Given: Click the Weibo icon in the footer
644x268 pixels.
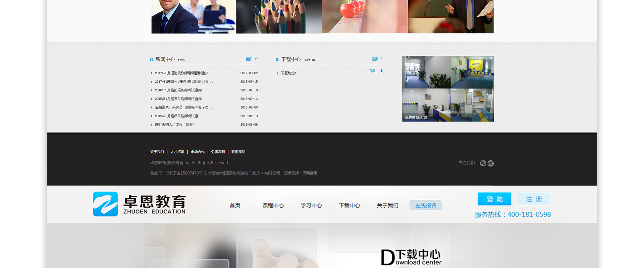Looking at the screenshot, I should tap(491, 163).
